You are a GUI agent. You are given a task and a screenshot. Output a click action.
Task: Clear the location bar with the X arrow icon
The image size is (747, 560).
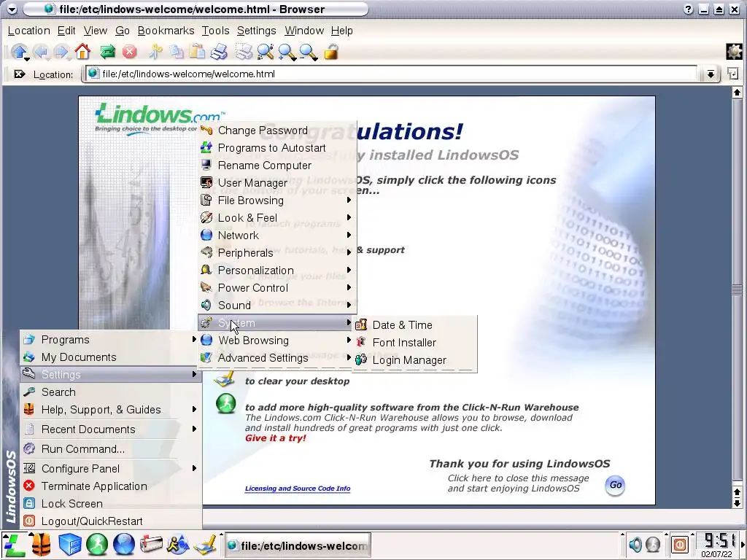tap(20, 74)
